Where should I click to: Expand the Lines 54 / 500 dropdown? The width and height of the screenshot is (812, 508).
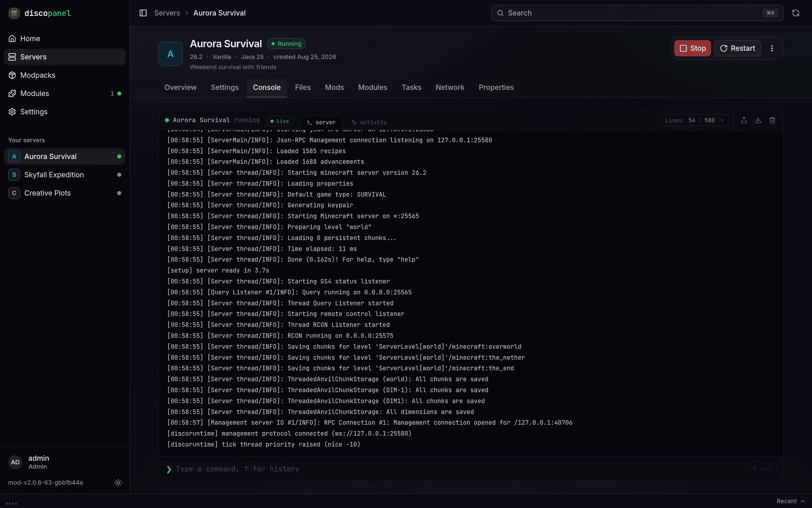click(x=695, y=120)
